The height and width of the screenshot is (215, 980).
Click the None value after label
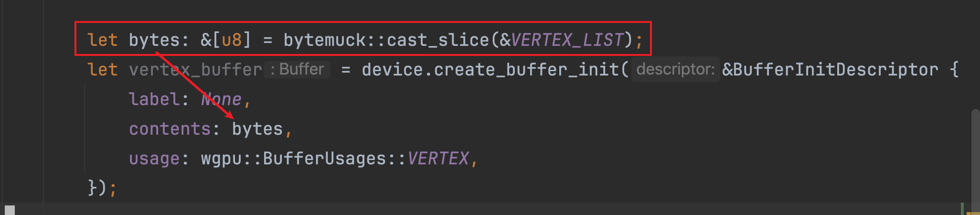click(x=222, y=99)
